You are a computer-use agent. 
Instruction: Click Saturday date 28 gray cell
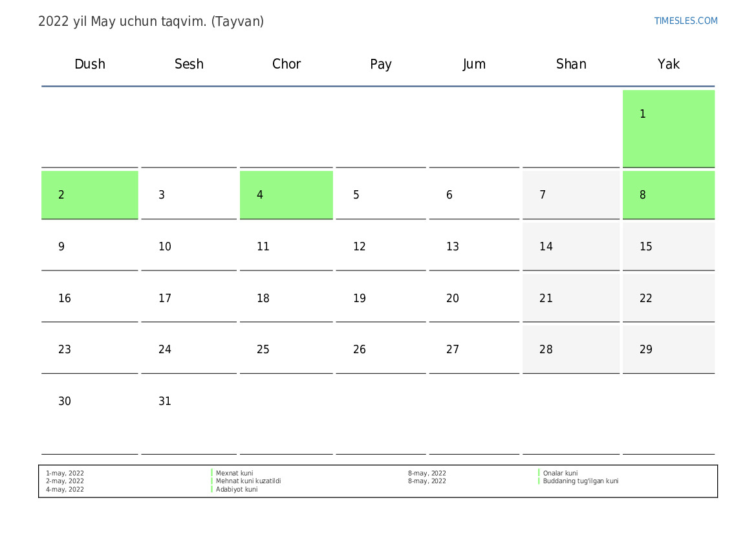coord(571,349)
